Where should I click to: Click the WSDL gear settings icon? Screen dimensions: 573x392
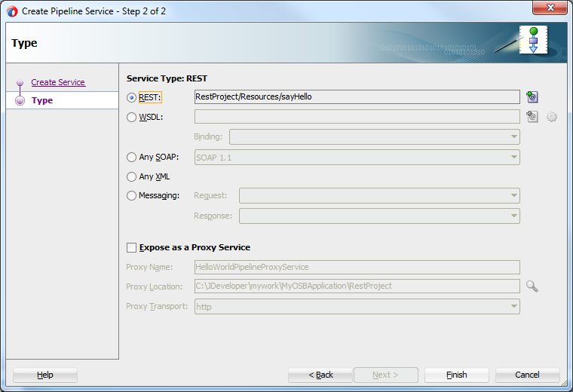tap(551, 117)
